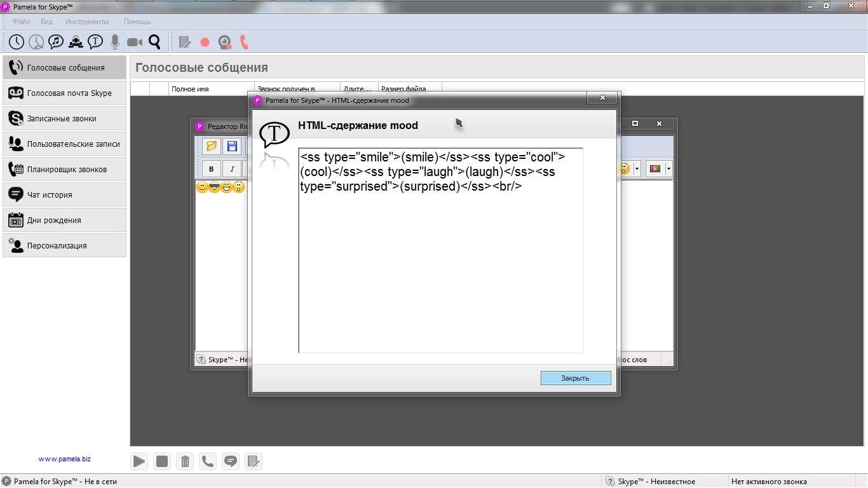Click the grey phone call icon at bottom
Image resolution: width=868 pixels, height=488 pixels.
pos(208,461)
